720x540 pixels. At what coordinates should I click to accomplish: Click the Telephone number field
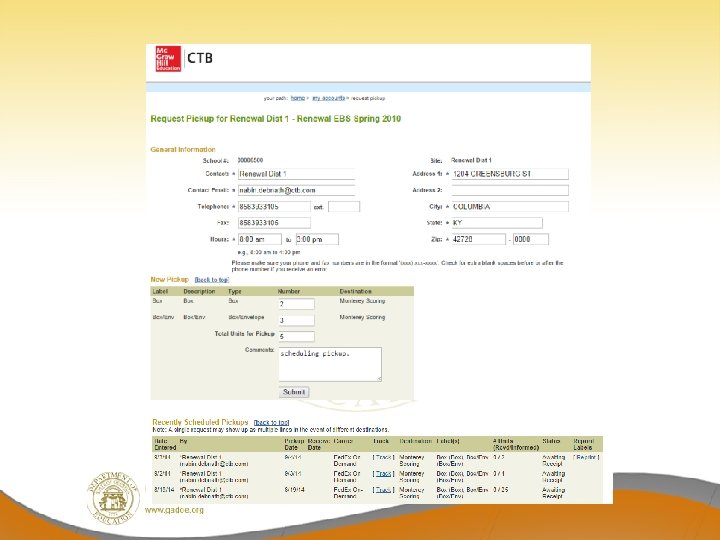tap(274, 207)
